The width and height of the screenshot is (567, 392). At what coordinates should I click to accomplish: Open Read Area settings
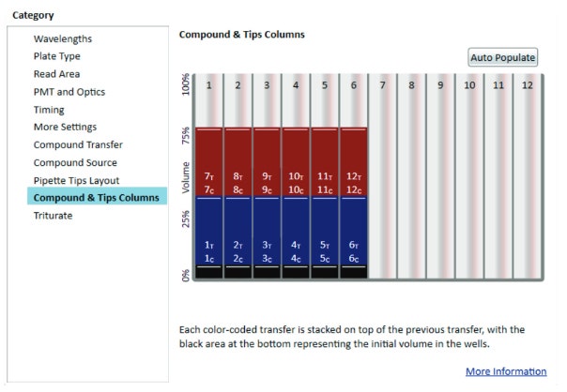[56, 74]
